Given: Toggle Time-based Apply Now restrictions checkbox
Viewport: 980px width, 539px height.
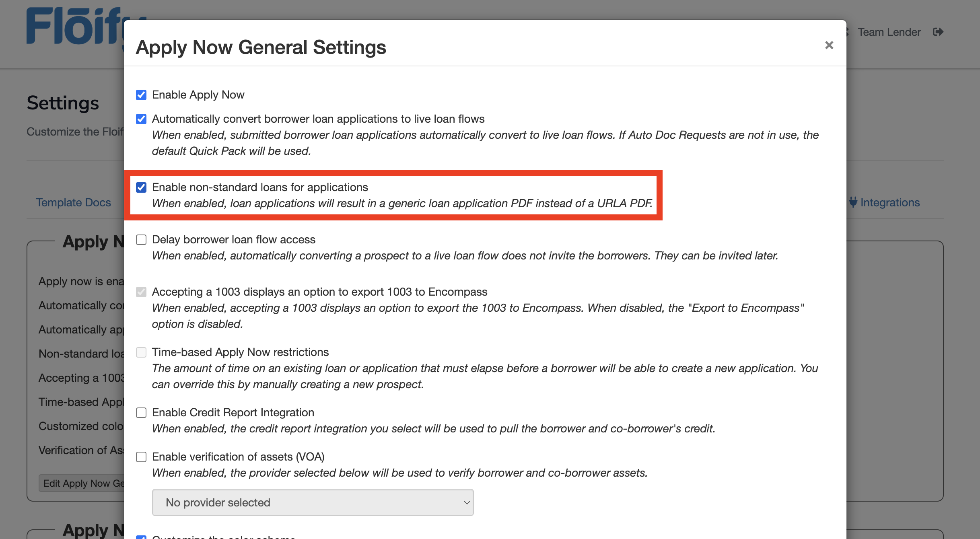Looking at the screenshot, I should [x=141, y=352].
